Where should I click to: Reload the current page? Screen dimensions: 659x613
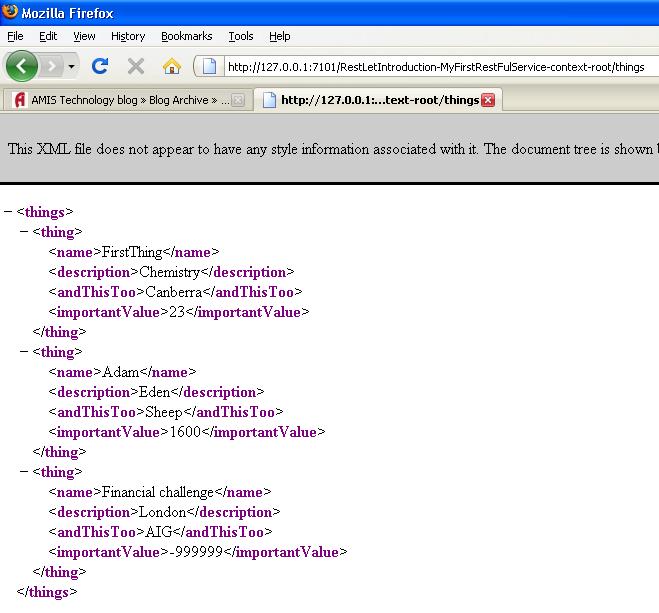pyautogui.click(x=100, y=67)
